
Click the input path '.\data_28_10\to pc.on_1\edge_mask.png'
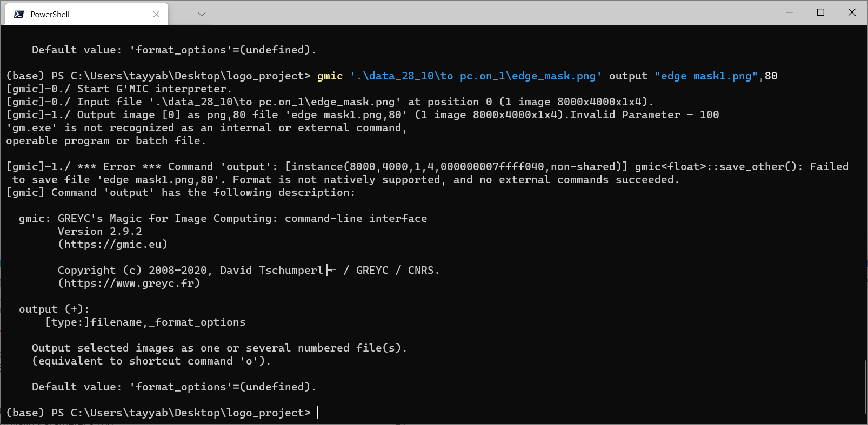tap(476, 76)
